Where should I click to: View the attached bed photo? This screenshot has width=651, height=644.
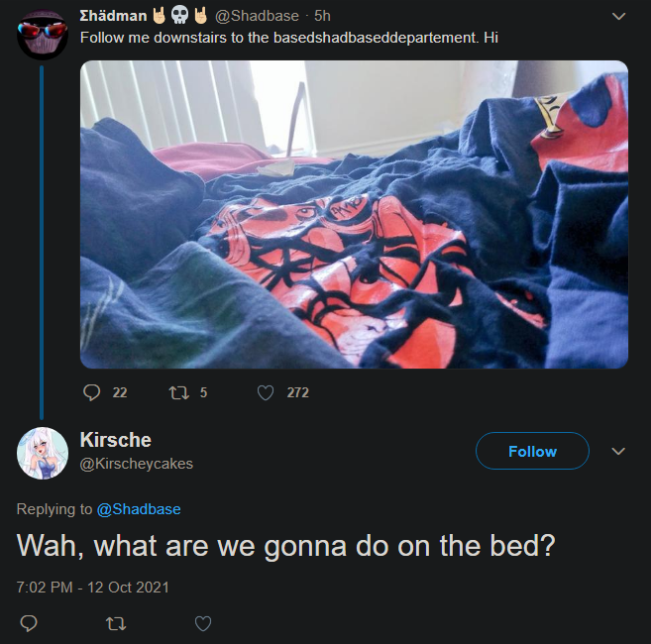pos(354,215)
